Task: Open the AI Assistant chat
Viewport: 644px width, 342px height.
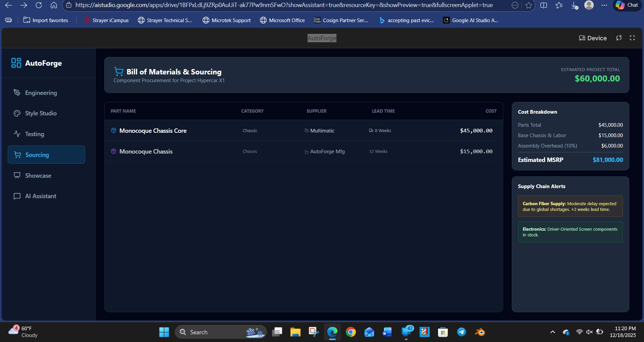Action: click(x=41, y=196)
